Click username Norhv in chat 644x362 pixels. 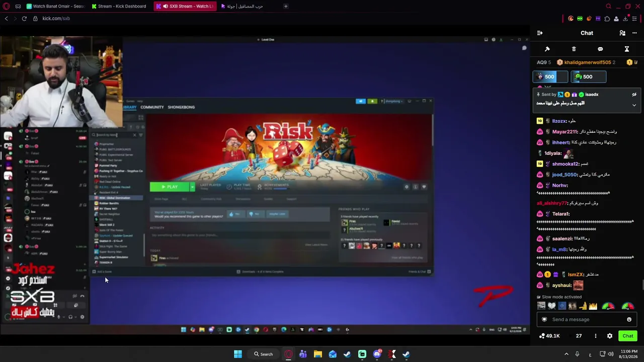click(560, 186)
